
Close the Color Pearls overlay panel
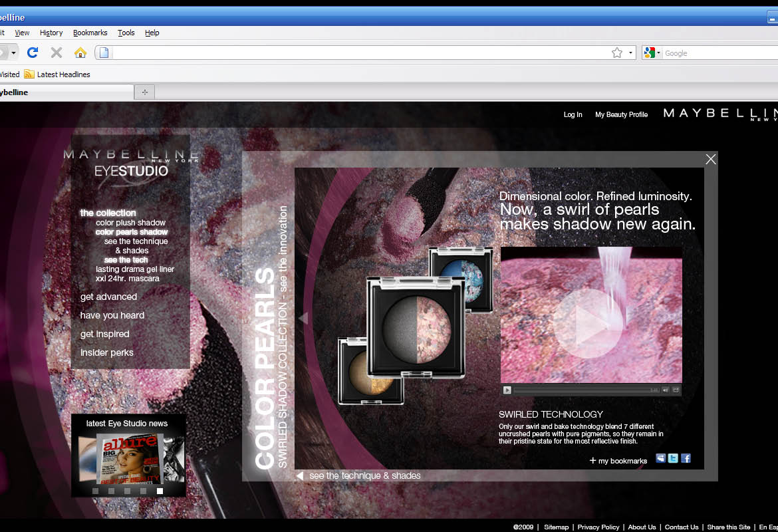tap(711, 159)
